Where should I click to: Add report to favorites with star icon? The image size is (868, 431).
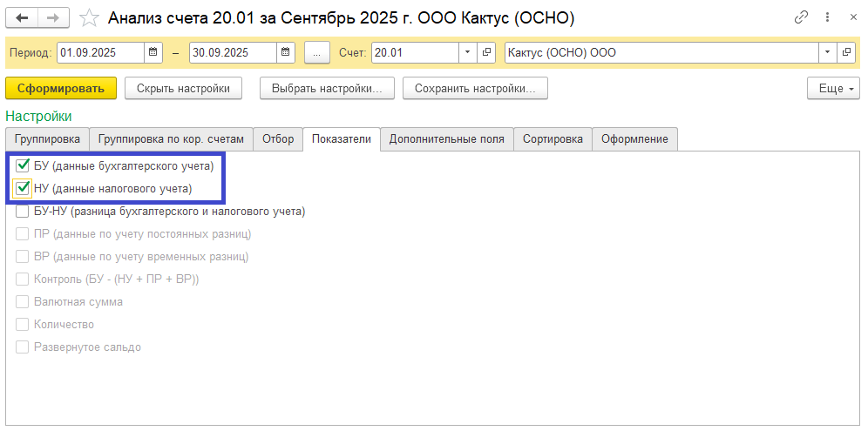coord(89,18)
